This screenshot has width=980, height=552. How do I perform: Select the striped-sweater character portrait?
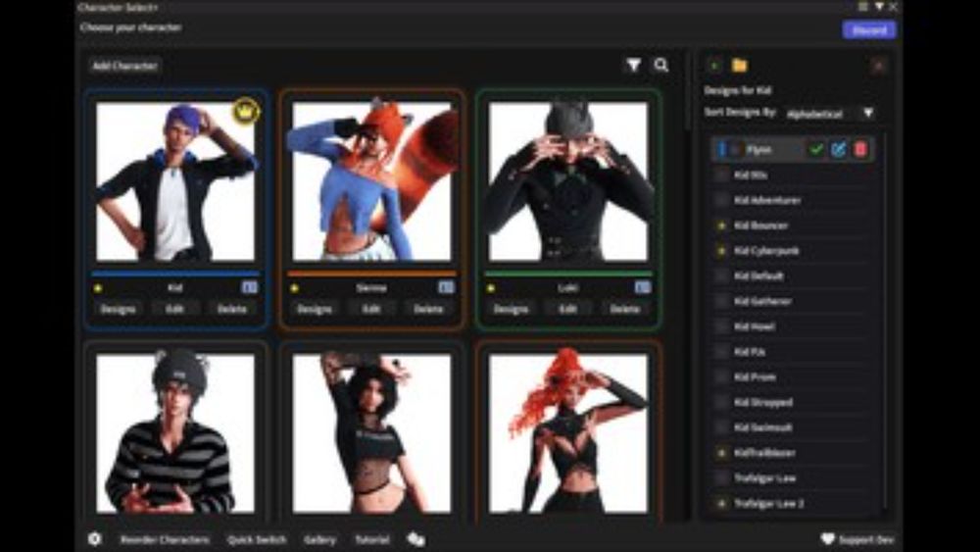[x=175, y=433]
